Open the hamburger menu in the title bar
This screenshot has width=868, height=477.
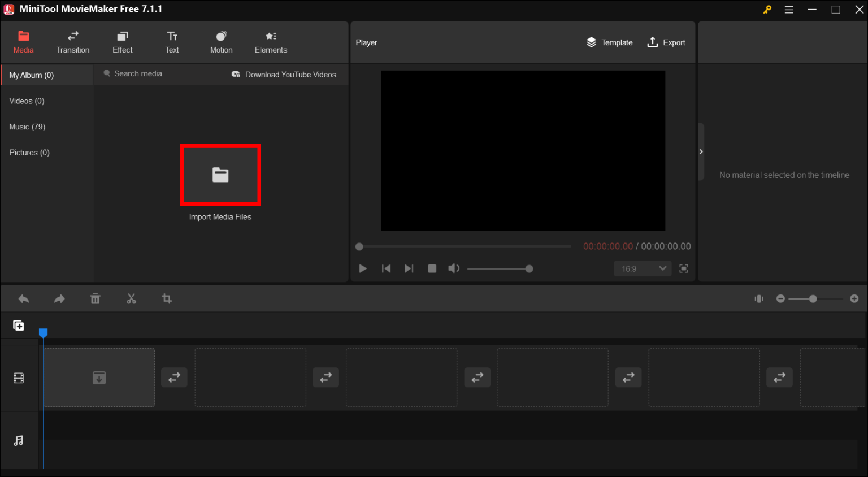pos(789,9)
